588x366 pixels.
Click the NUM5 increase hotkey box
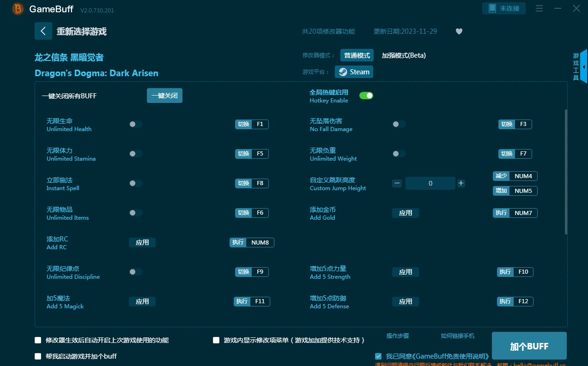(515, 191)
